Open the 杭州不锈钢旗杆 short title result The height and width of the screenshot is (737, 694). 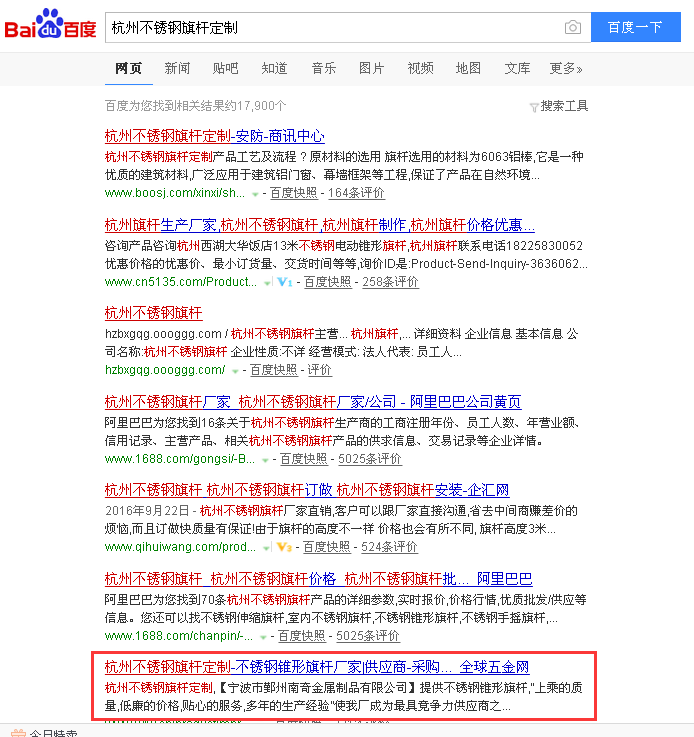[154, 313]
